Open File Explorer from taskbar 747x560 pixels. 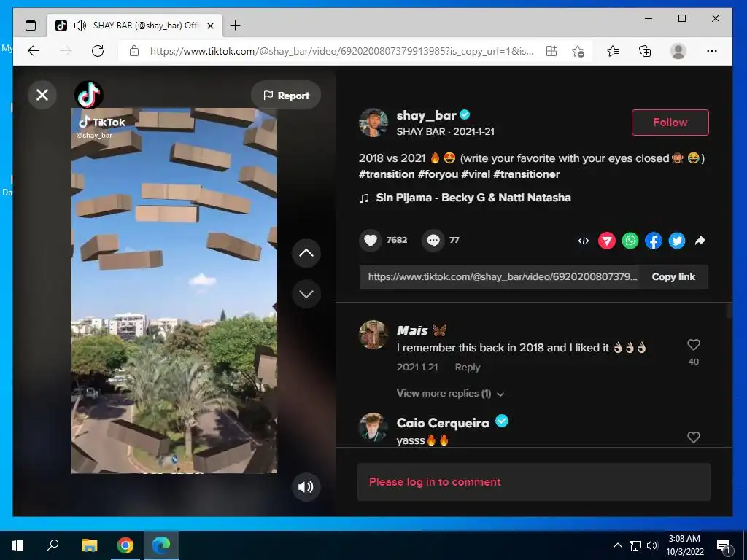tap(89, 545)
